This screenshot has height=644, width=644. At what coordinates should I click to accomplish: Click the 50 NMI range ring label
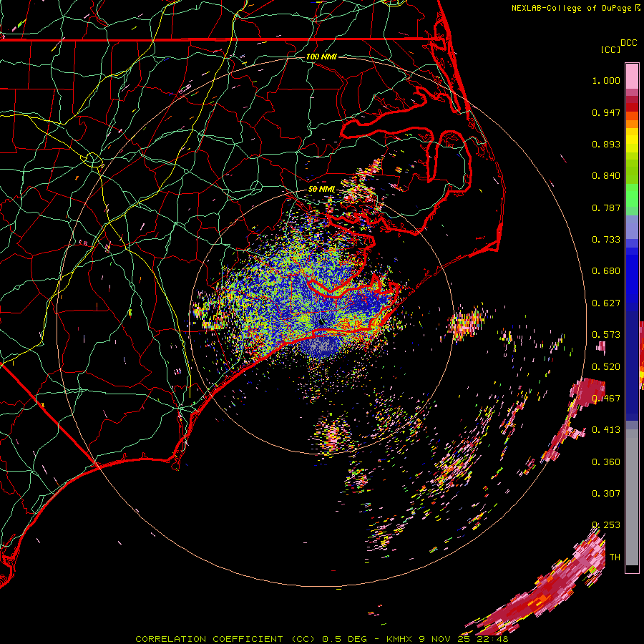[x=321, y=189]
